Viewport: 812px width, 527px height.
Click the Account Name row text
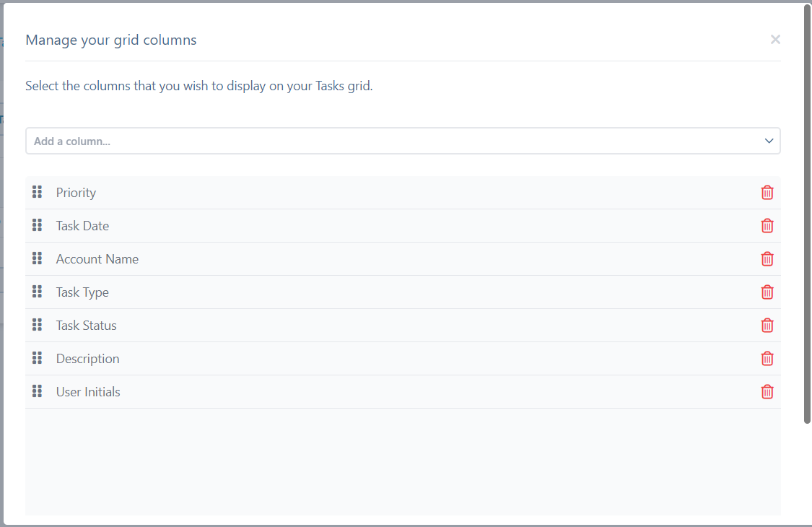(x=97, y=259)
